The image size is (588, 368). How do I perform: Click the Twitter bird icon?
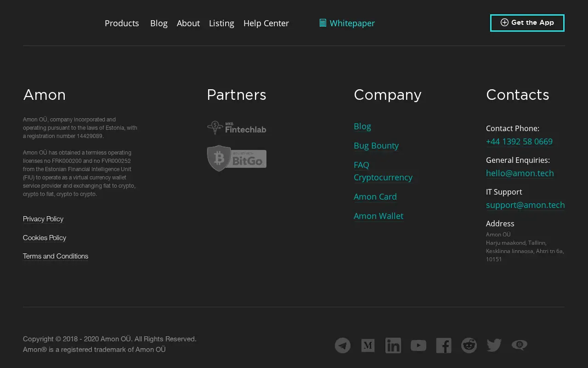tap(494, 345)
